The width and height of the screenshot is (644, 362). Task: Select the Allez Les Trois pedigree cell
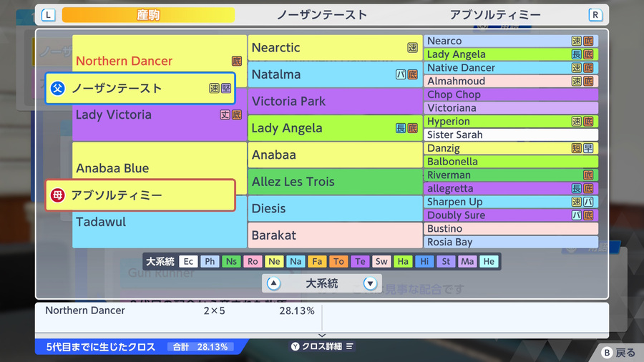335,182
